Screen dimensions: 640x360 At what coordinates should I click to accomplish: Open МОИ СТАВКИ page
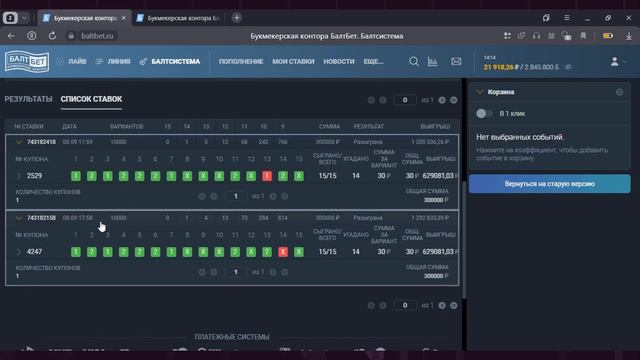(x=293, y=61)
